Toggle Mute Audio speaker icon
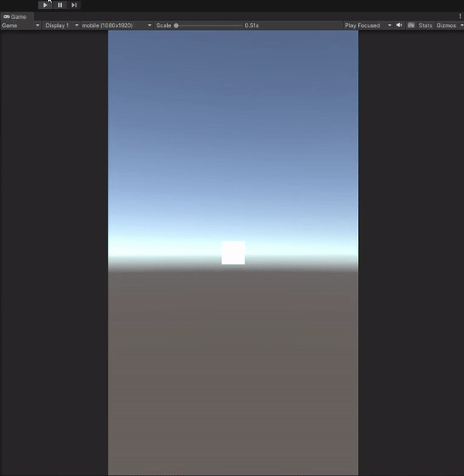This screenshot has height=476, width=464. (x=399, y=25)
